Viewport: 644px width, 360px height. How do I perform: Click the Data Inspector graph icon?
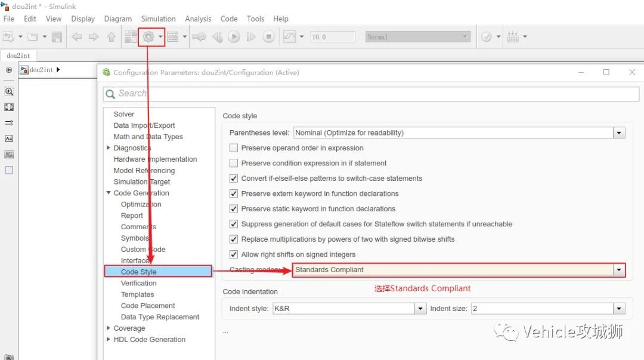(x=290, y=37)
